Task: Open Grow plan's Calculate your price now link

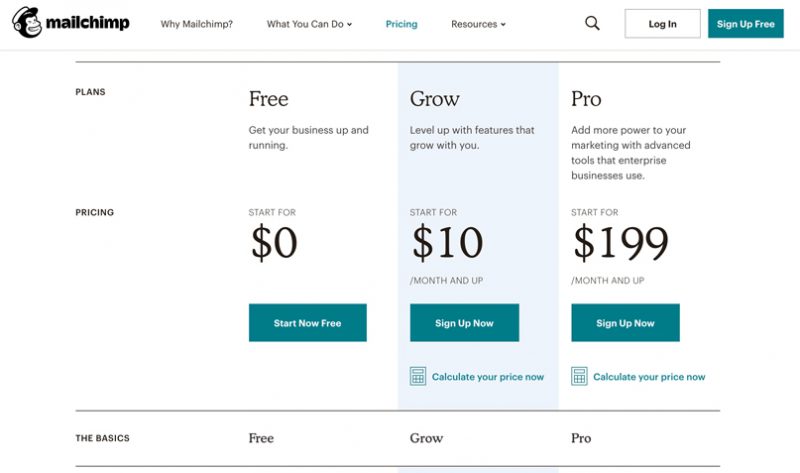Action: pos(488,377)
